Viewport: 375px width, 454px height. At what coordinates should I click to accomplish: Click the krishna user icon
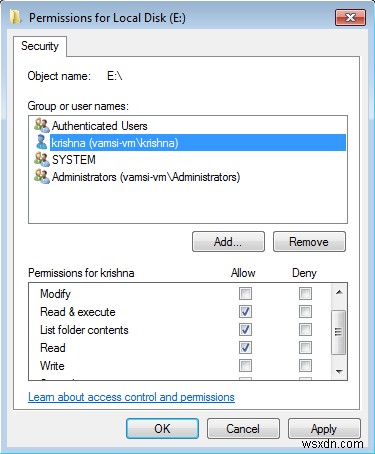[x=42, y=142]
